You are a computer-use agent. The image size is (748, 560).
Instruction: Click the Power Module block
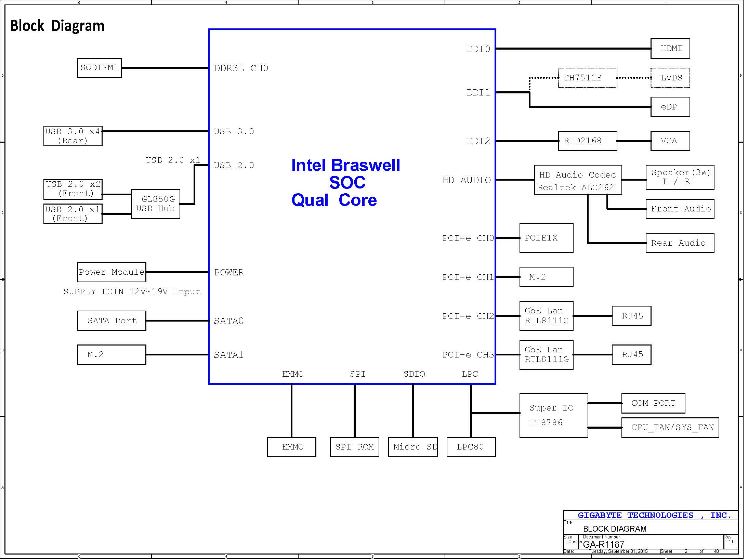click(111, 272)
